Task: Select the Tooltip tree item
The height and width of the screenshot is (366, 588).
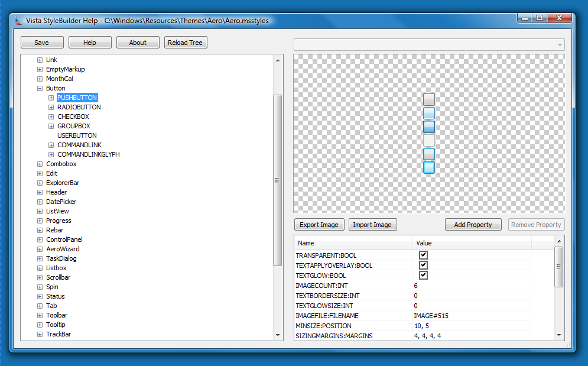Action: point(56,325)
